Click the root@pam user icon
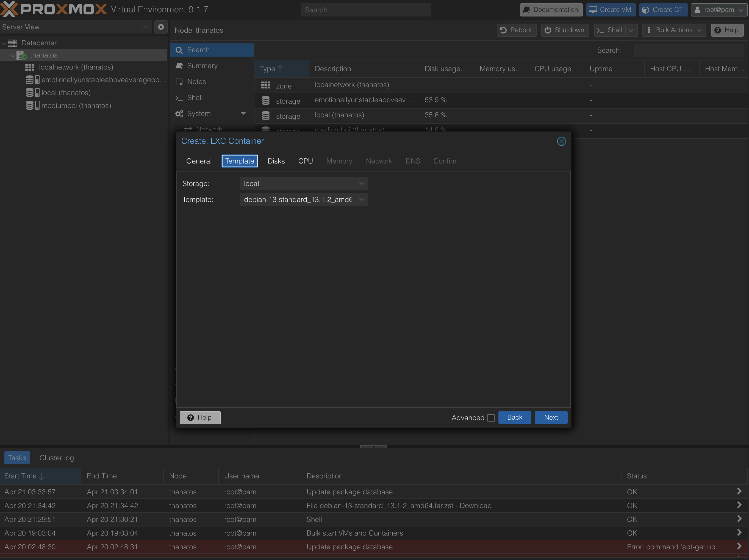This screenshot has height=560, width=749. point(697,10)
